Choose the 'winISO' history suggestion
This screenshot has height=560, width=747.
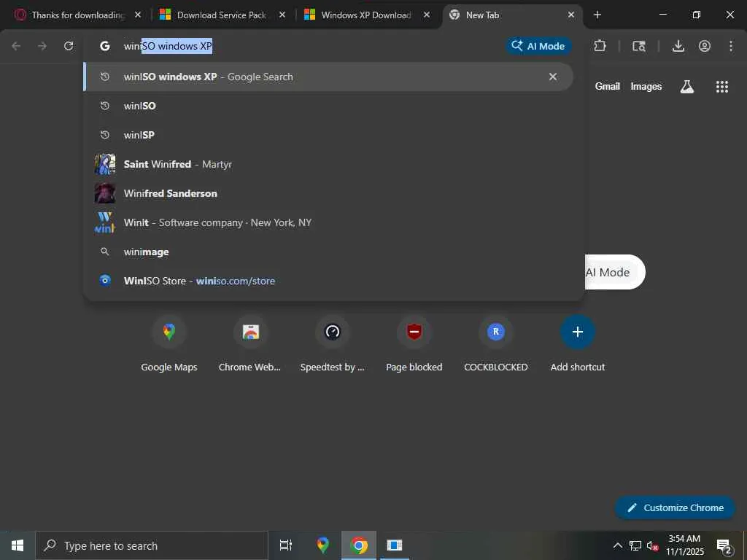pyautogui.click(x=328, y=106)
